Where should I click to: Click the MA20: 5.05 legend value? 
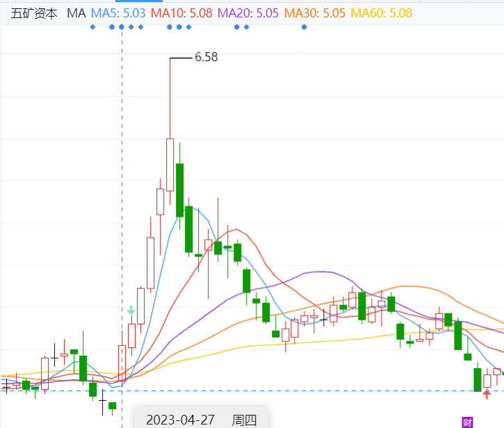248,13
